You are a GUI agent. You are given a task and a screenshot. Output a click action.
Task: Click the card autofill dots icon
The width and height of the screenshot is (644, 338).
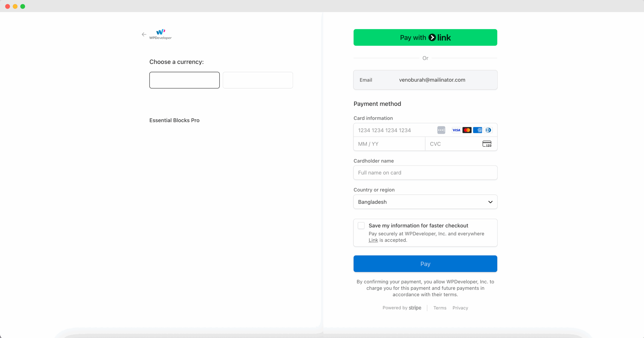(441, 130)
